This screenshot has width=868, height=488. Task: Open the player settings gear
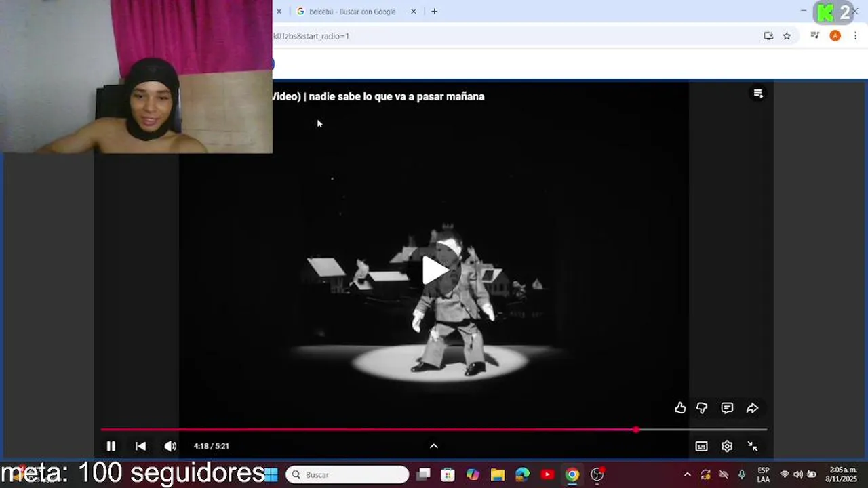pos(727,446)
